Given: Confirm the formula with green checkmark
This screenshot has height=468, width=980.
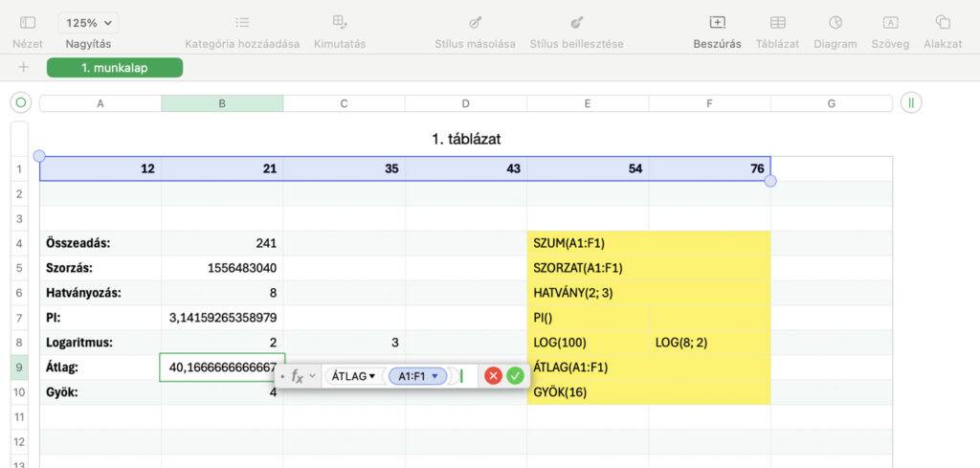Looking at the screenshot, I should point(515,376).
